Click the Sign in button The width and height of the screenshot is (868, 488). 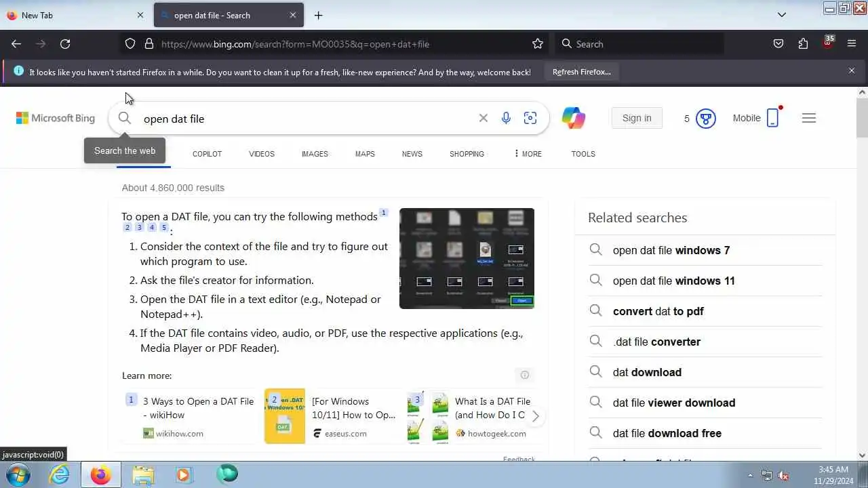tap(637, 118)
